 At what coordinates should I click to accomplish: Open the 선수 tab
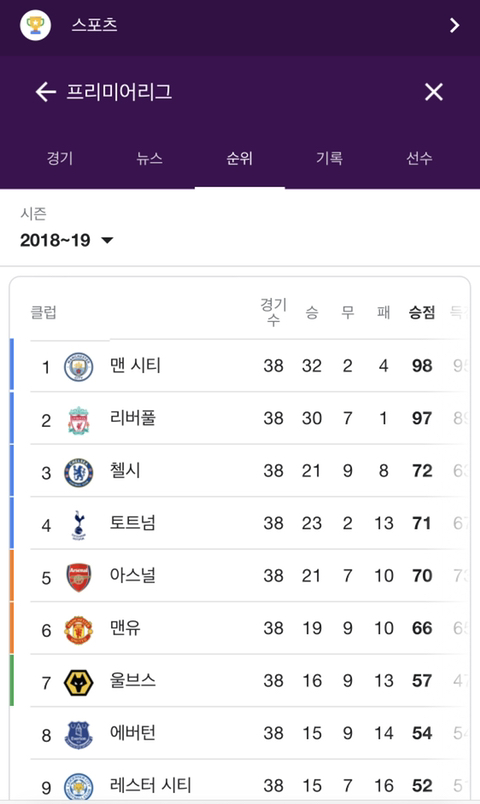pyautogui.click(x=419, y=158)
